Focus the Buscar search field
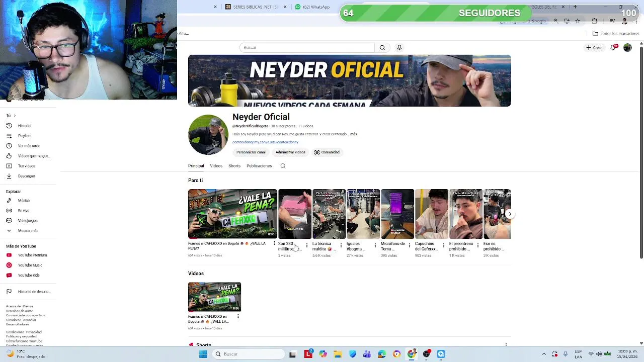 (x=307, y=47)
